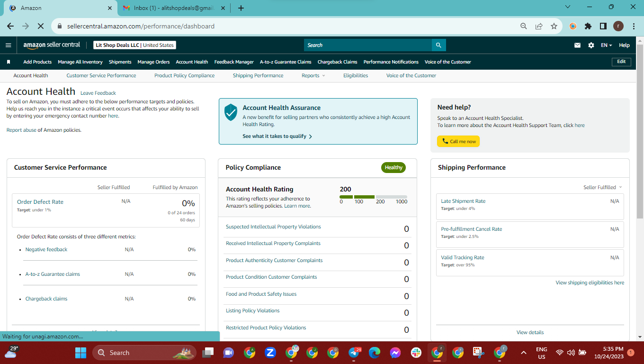
Task: Open Microsoft Edge from the taskbar
Action: click(375, 353)
